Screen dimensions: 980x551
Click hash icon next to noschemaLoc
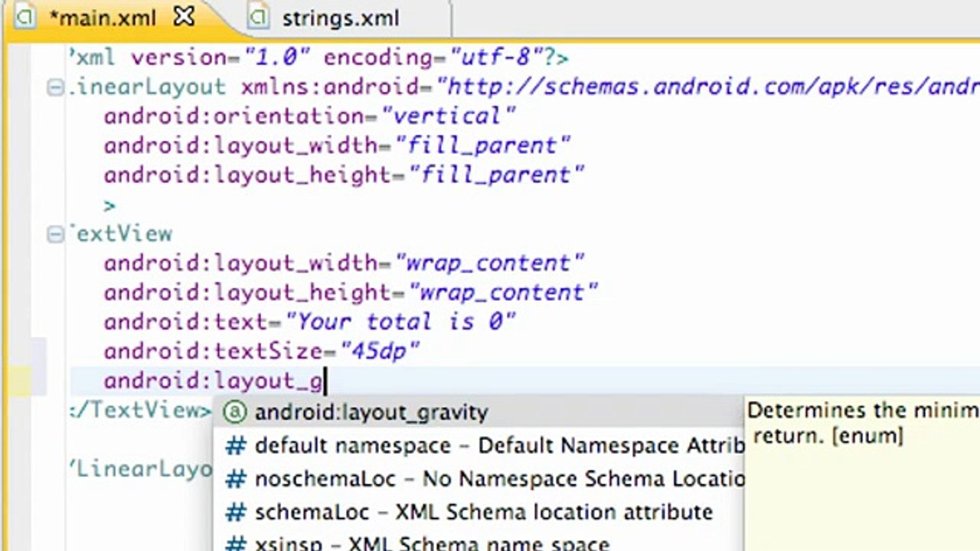tap(236, 479)
